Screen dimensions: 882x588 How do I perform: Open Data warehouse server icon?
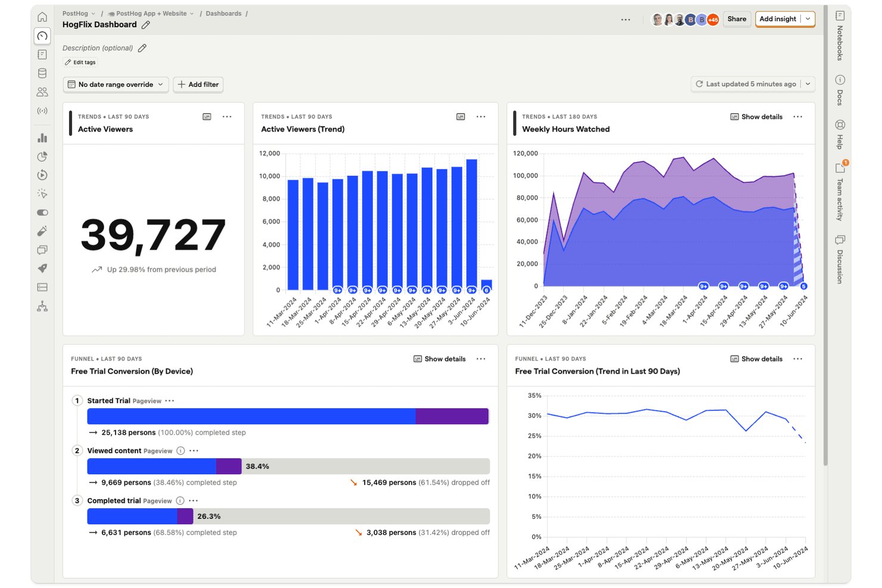coord(42,287)
